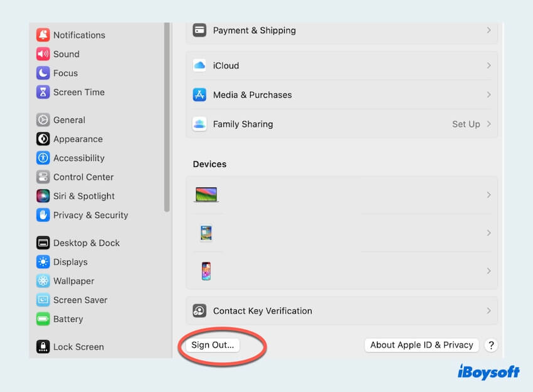Open About Apple ID & Privacy
Viewport: 533px width, 392px height.
point(421,344)
